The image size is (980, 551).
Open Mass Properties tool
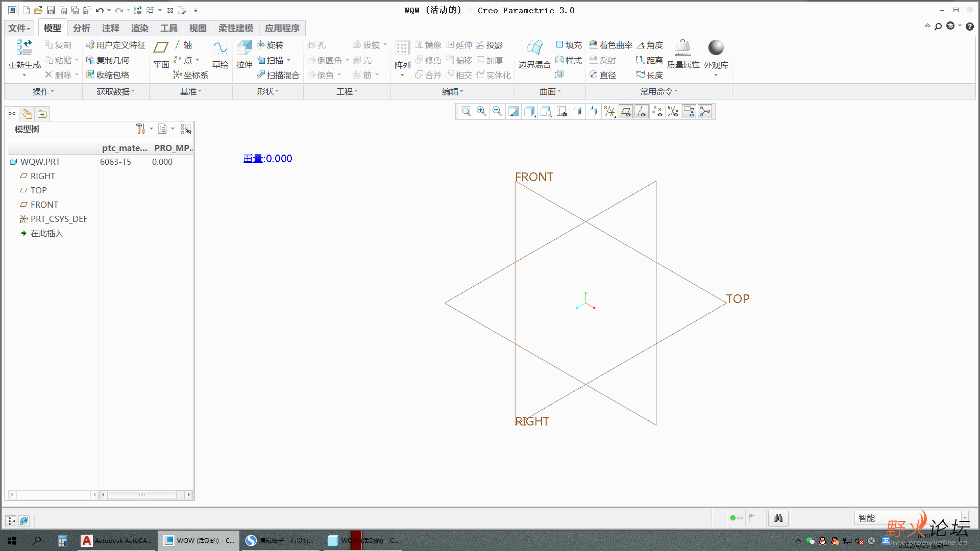click(683, 54)
